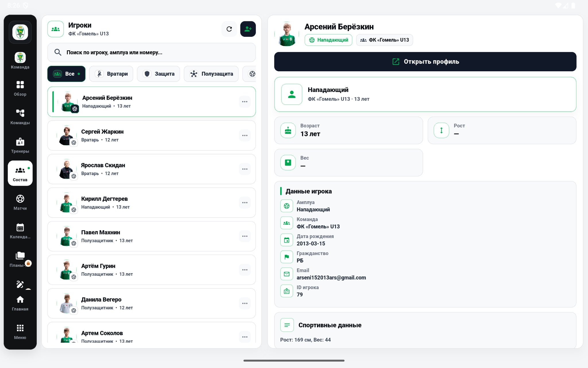Select Состав in sidebar
This screenshot has width=588, height=368.
click(20, 173)
